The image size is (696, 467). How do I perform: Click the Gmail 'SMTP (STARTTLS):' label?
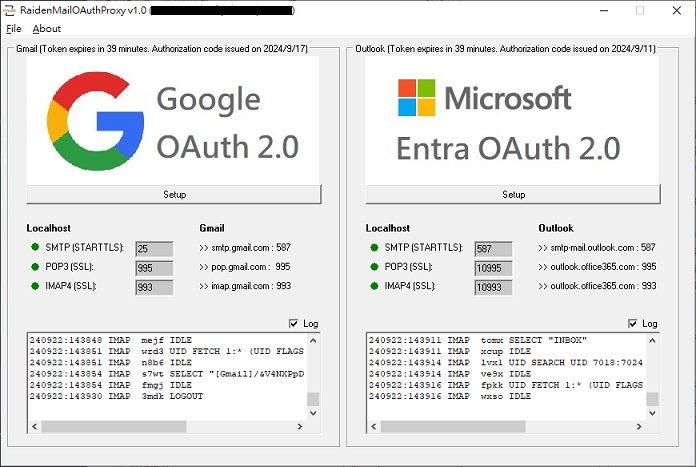84,248
